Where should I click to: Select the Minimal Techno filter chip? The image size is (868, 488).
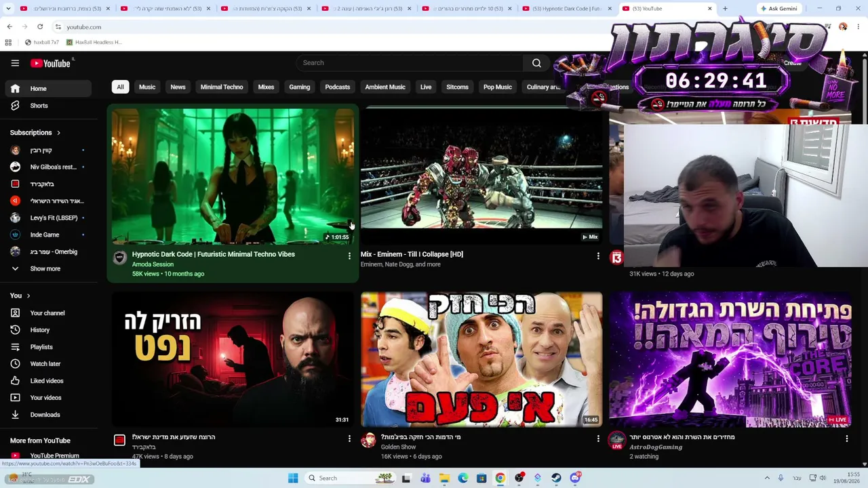[222, 87]
